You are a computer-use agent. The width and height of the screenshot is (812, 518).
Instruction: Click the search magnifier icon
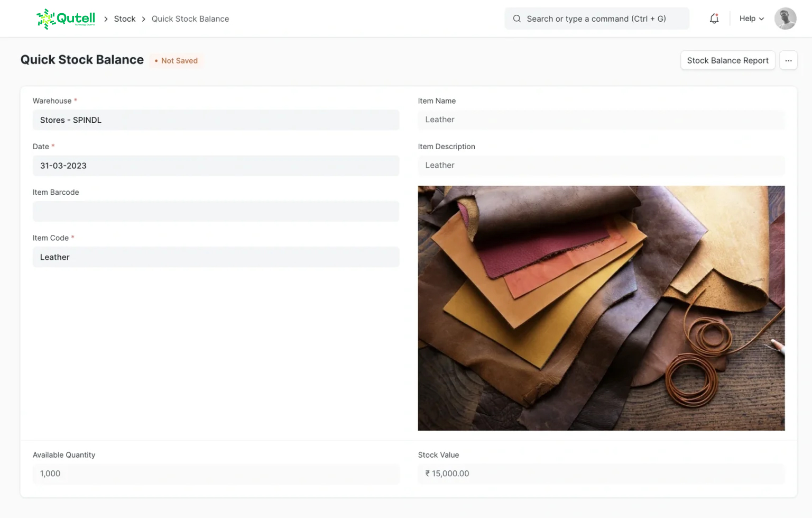[x=516, y=19]
